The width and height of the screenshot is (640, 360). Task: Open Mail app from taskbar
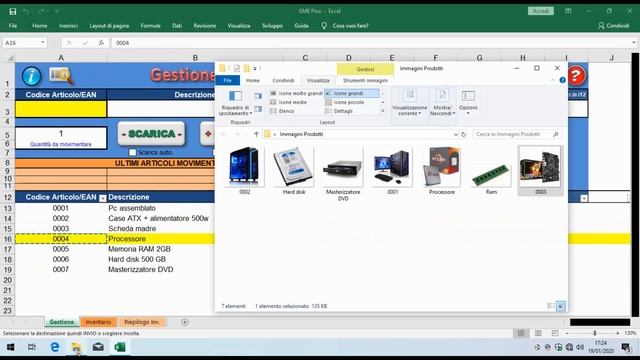pyautogui.click(x=98, y=347)
